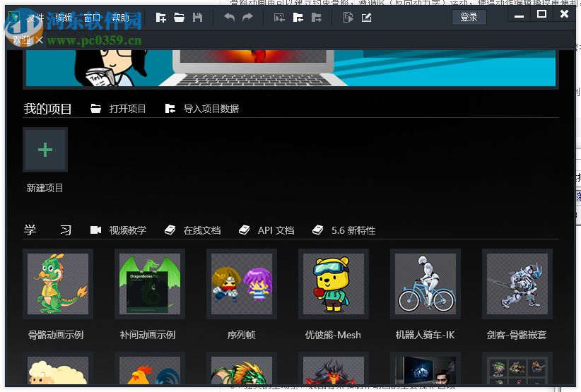Open the rooster example thumbnail in second row

click(x=150, y=369)
